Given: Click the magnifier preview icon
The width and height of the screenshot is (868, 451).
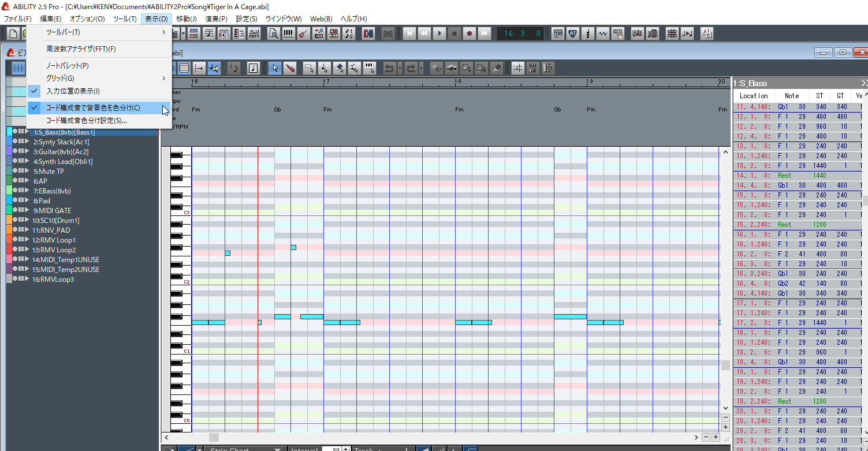Looking at the screenshot, I should [273, 33].
